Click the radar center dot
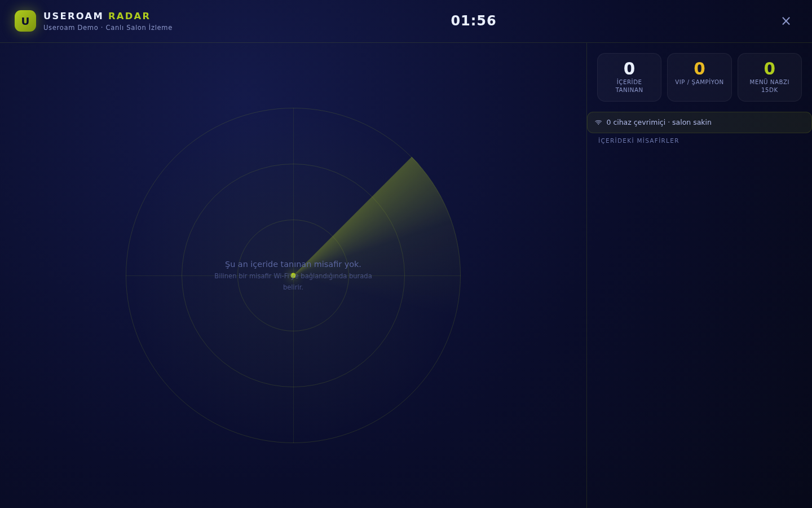Image resolution: width=812 pixels, height=508 pixels. click(x=293, y=275)
